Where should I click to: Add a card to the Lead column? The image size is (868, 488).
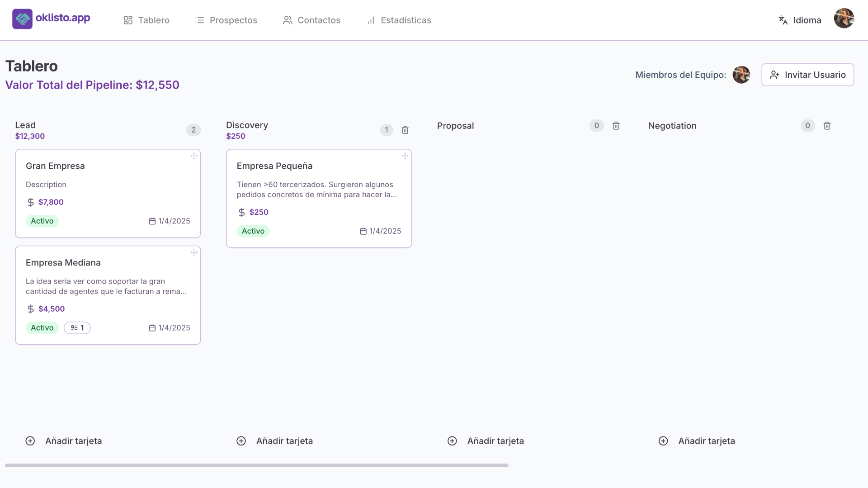coord(64,441)
